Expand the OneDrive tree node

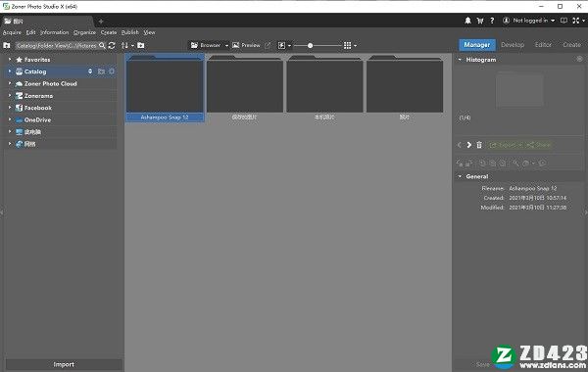[x=10, y=119]
